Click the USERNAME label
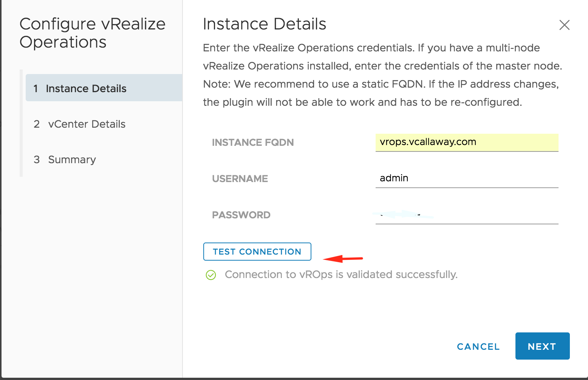This screenshot has width=588, height=380. point(240,179)
